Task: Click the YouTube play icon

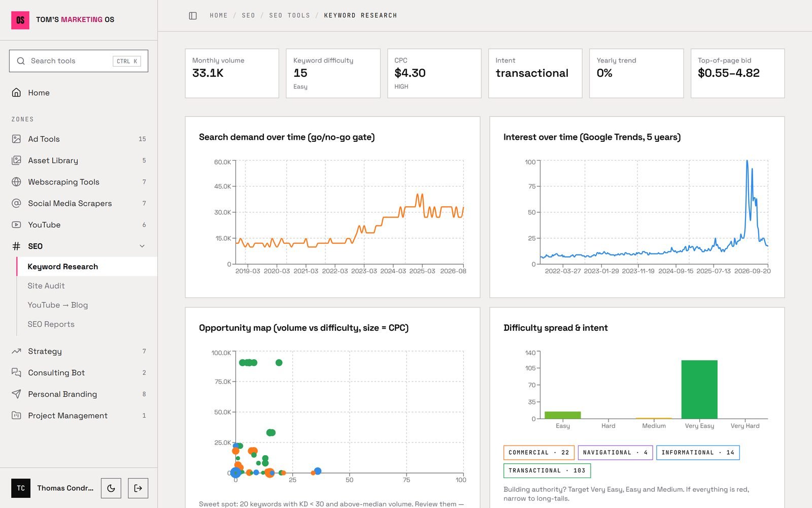Action: tap(16, 225)
